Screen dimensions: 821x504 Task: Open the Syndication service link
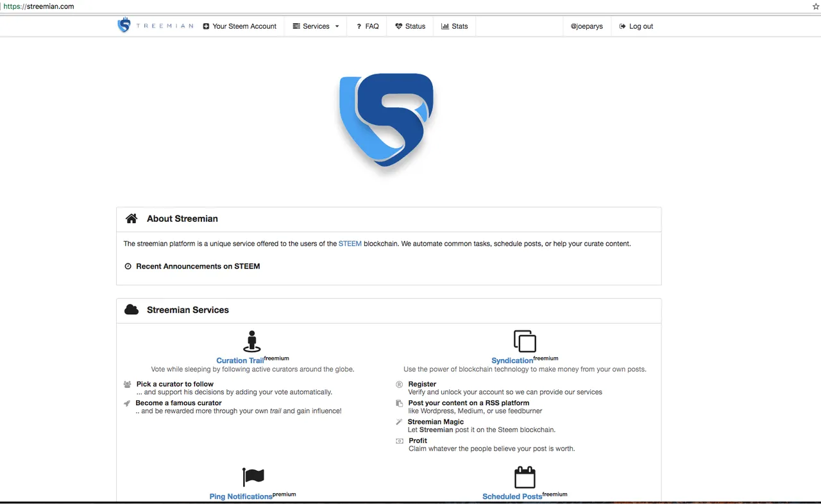pos(512,360)
